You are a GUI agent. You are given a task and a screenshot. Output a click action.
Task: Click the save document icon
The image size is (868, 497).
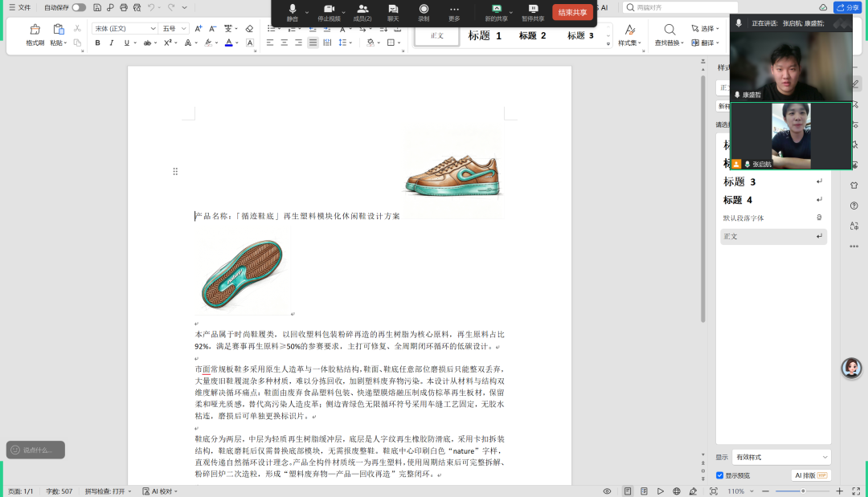coord(97,8)
